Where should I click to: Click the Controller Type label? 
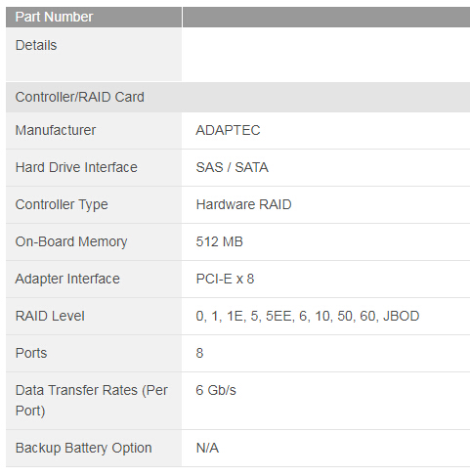pos(62,205)
